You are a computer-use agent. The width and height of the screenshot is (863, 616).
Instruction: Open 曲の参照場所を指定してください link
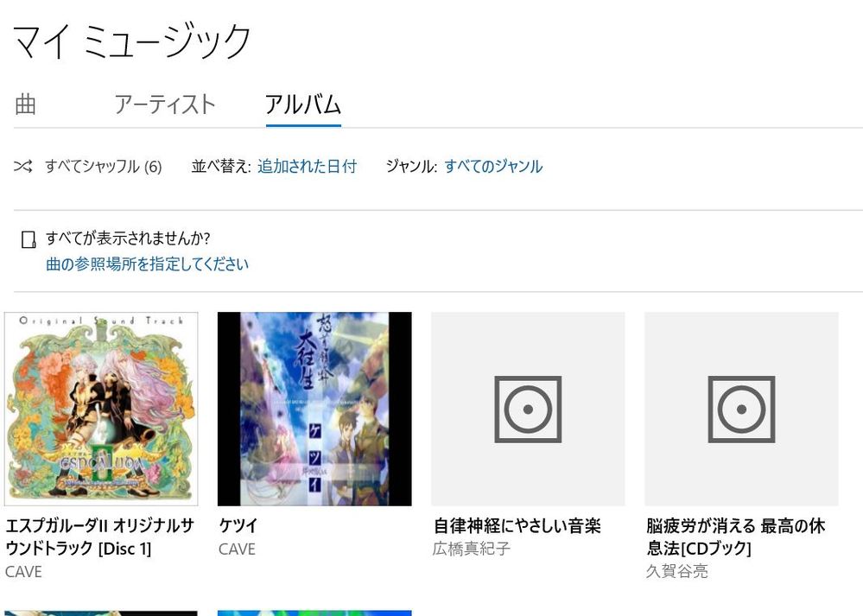(147, 264)
